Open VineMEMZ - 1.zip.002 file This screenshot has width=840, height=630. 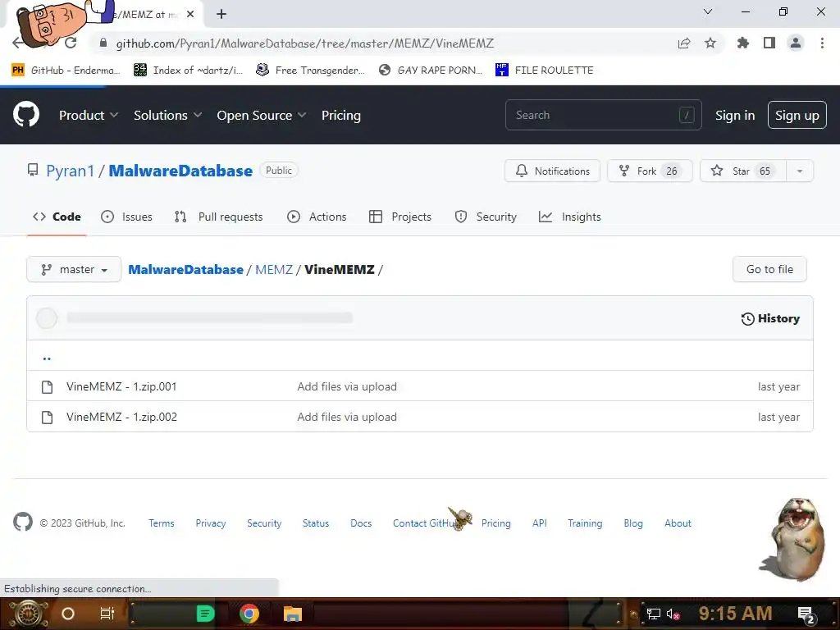[121, 418]
